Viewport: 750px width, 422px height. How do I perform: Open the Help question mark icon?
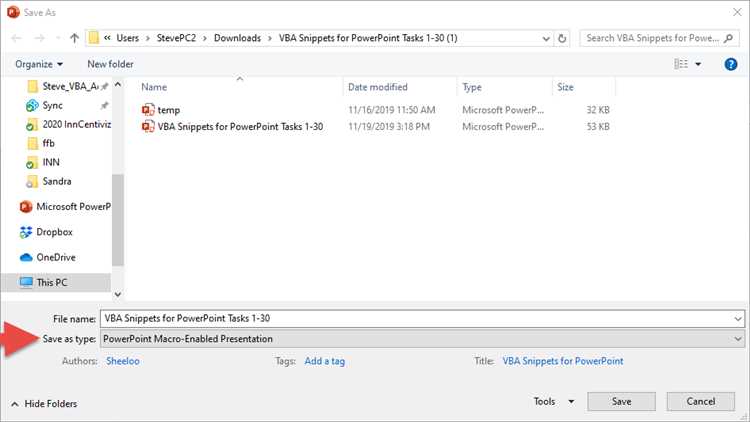(730, 64)
